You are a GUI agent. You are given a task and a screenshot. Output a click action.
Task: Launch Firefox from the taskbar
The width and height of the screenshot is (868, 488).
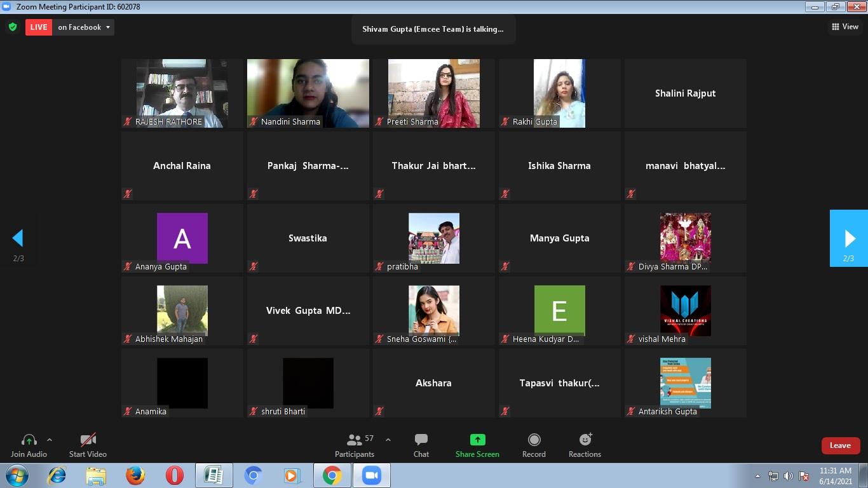tap(135, 475)
